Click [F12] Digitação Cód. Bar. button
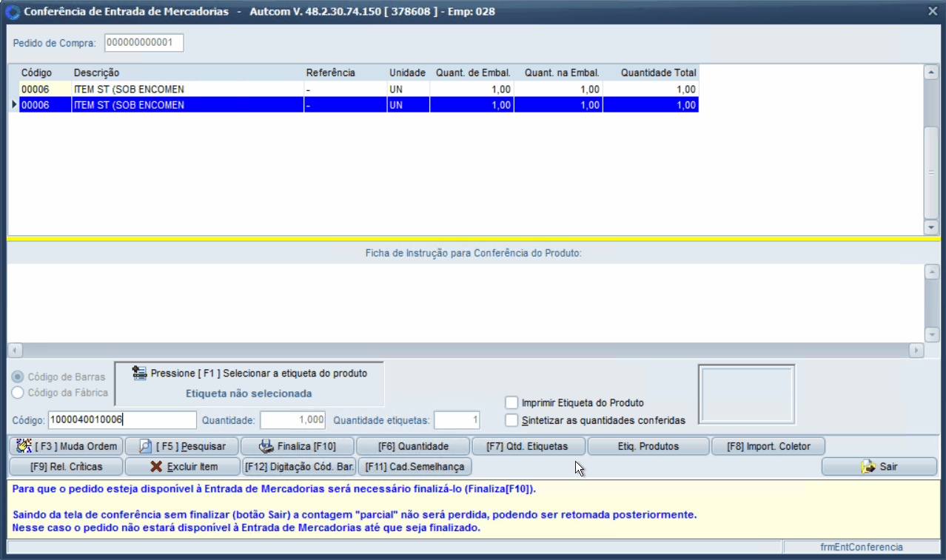 coord(299,467)
